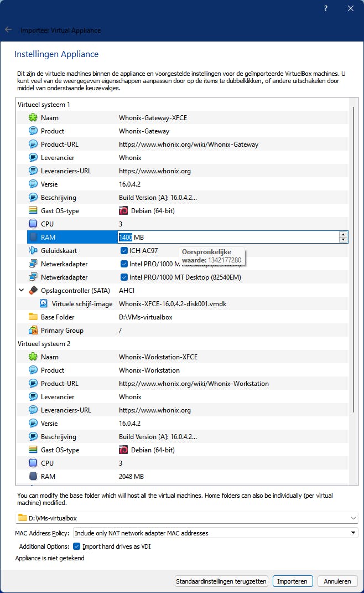Open the D:\VMs-virtualbox base folder dropdown
This screenshot has height=593, width=364.
pos(353,518)
